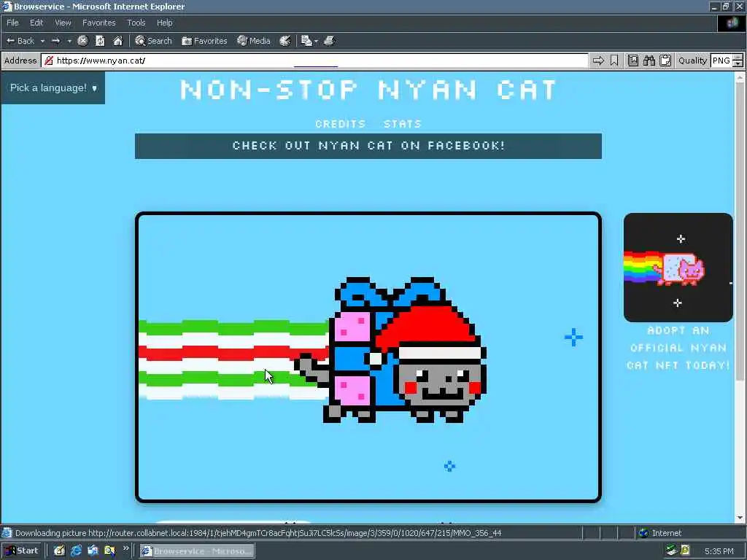The width and height of the screenshot is (747, 560).
Task: Click the page scrollbar down arrow
Action: pos(740,518)
